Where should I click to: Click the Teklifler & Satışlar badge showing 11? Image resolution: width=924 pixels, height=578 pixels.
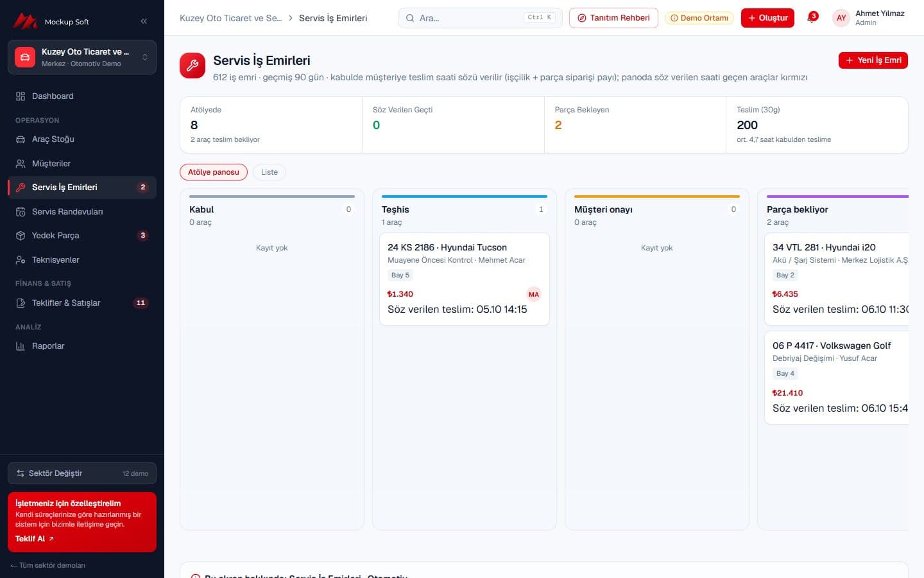[141, 302]
